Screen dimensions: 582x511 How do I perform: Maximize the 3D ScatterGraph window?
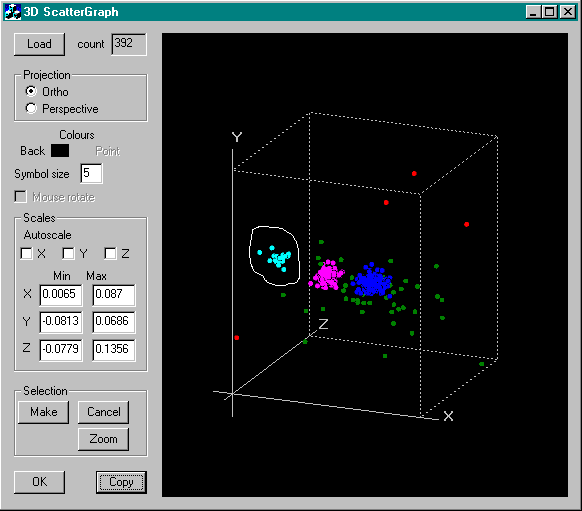[x=549, y=12]
